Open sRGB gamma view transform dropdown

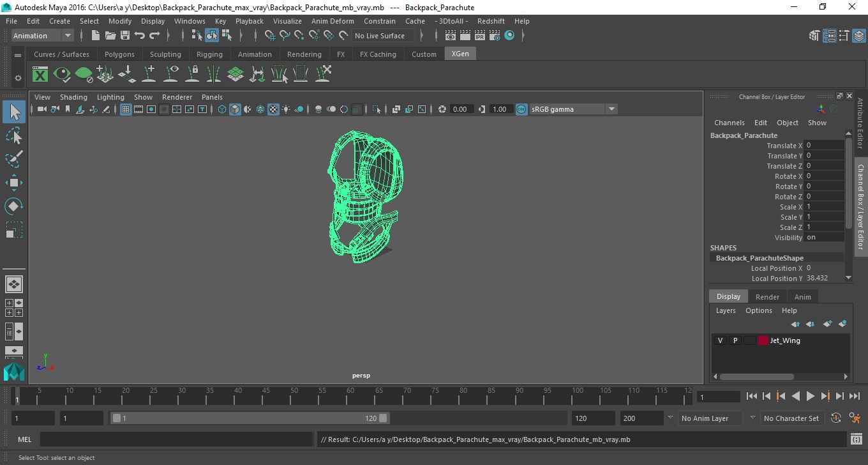(574, 109)
